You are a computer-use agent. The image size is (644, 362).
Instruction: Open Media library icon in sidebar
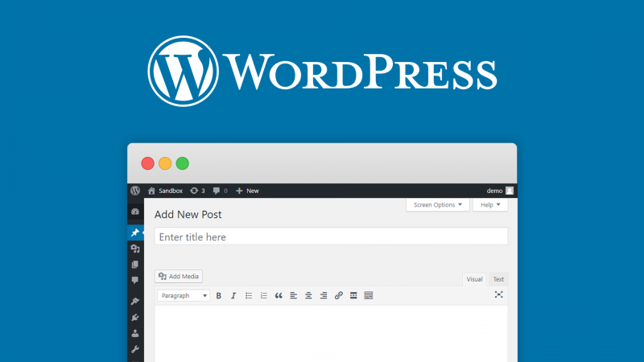[x=135, y=249]
